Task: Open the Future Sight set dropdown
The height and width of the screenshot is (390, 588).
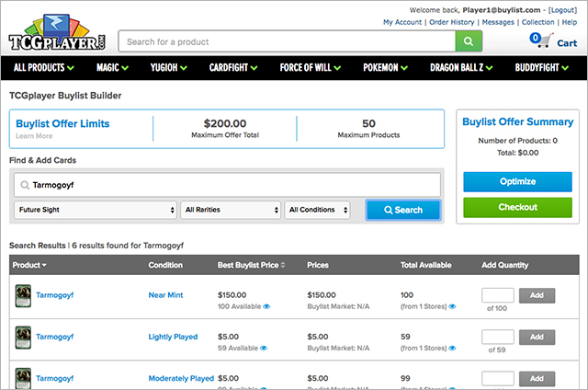Action: (96, 210)
